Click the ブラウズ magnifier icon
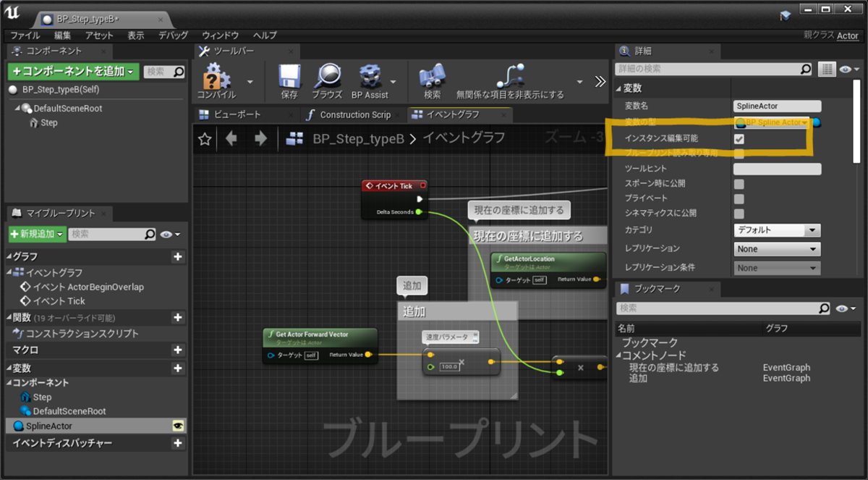This screenshot has height=480, width=868. pyautogui.click(x=327, y=81)
